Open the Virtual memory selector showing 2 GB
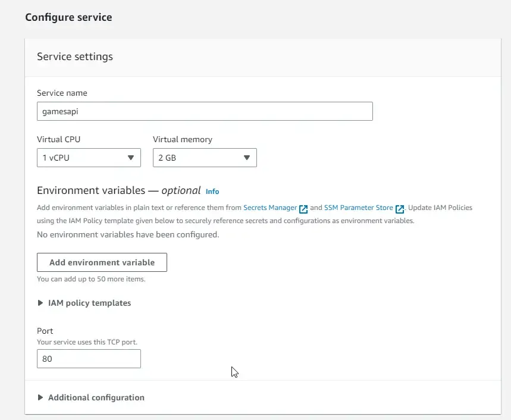Viewport: 511px width, 420px height. (204, 158)
